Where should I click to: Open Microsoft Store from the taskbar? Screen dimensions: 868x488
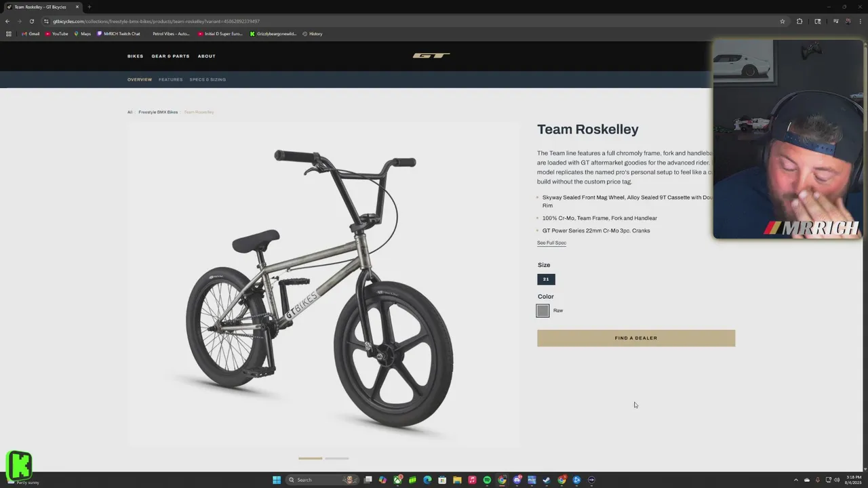[x=442, y=480]
